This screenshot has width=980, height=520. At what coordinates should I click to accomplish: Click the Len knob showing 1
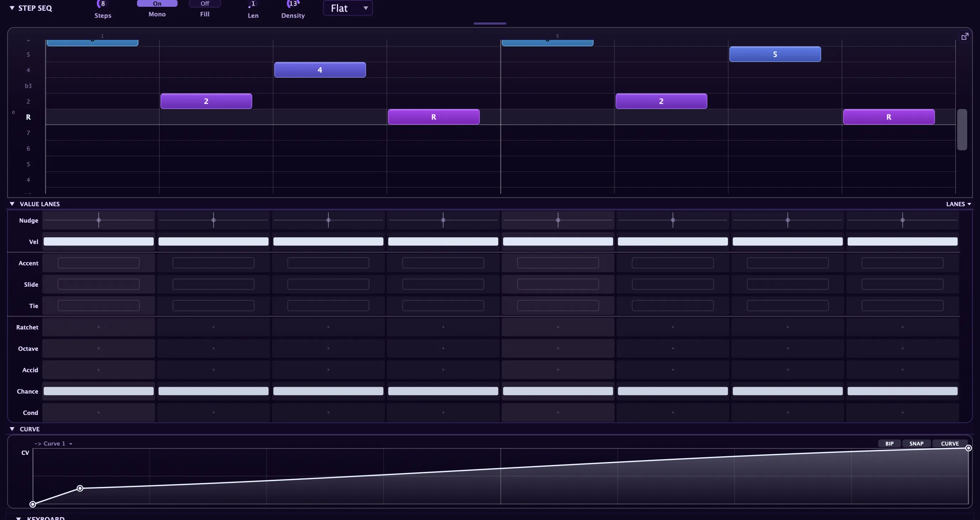(253, 4)
